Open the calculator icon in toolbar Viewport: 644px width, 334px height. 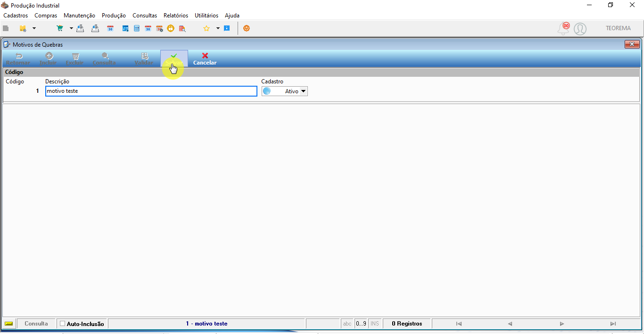137,28
